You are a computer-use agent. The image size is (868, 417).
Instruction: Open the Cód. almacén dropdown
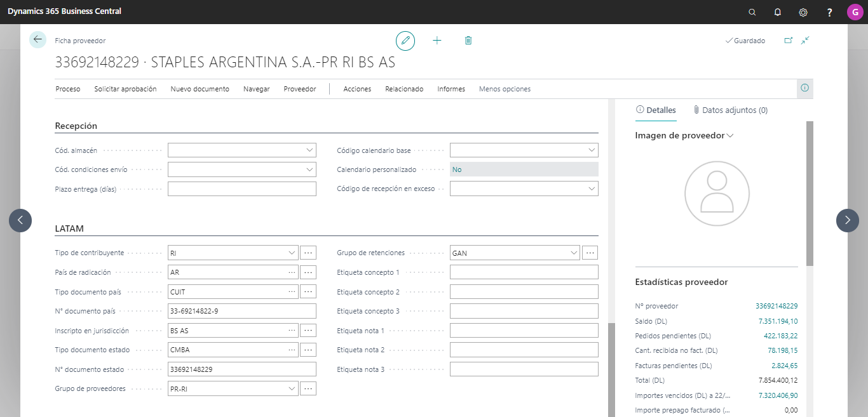[x=310, y=150]
